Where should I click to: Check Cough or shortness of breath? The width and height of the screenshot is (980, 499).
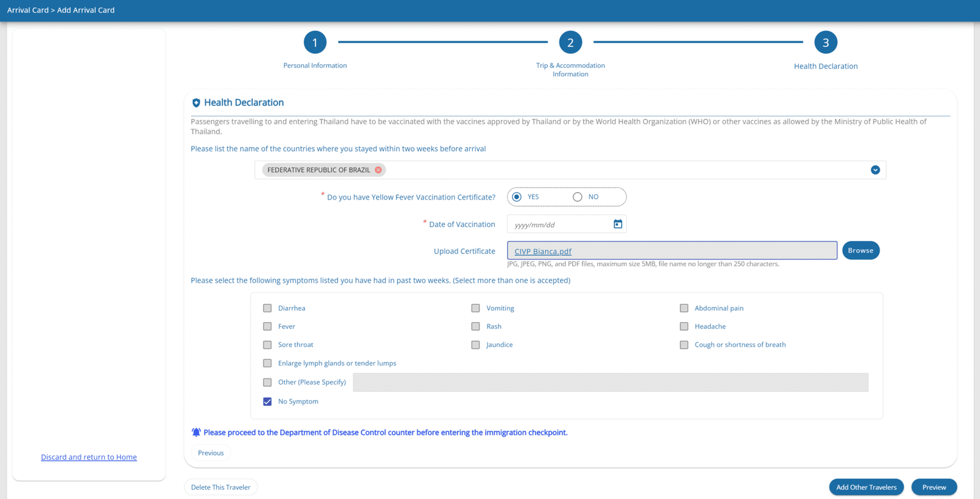tap(684, 345)
